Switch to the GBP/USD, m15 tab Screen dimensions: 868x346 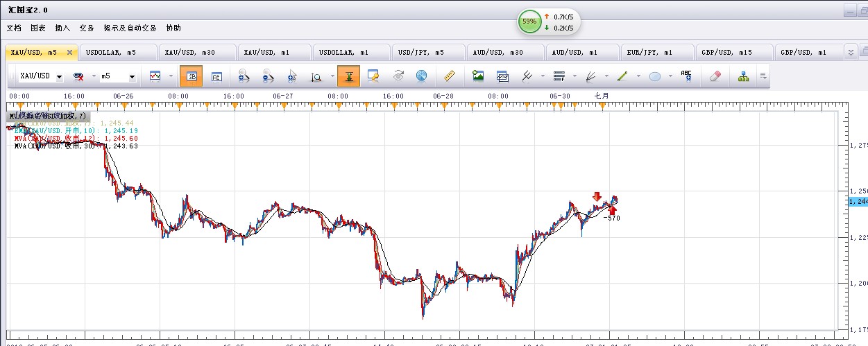pos(734,53)
